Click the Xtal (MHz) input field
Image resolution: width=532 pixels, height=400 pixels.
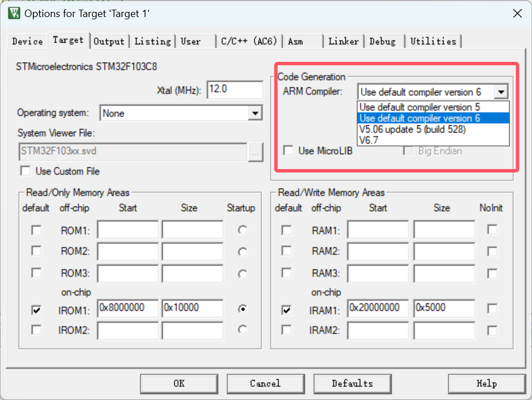tap(235, 90)
